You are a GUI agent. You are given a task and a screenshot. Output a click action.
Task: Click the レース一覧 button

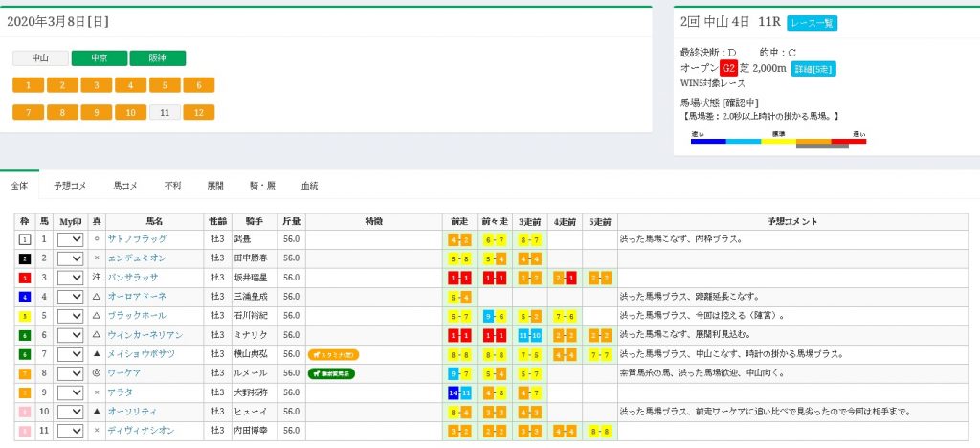(812, 23)
